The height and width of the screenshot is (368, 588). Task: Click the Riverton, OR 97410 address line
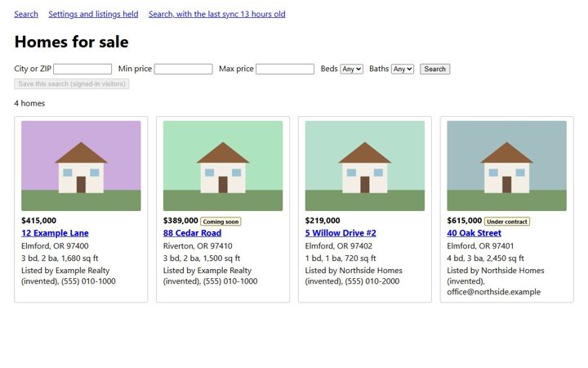point(198,246)
